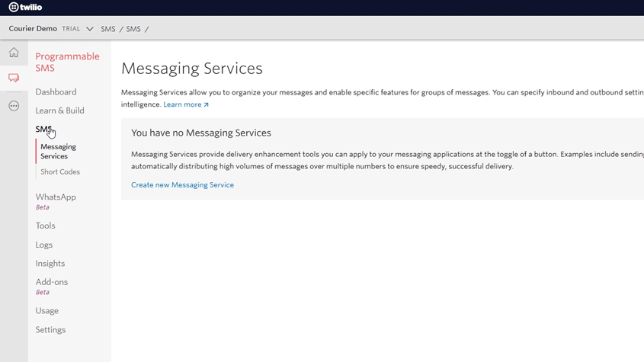The height and width of the screenshot is (362, 644).
Task: Select Messaging Services submenu item
Action: (x=59, y=151)
